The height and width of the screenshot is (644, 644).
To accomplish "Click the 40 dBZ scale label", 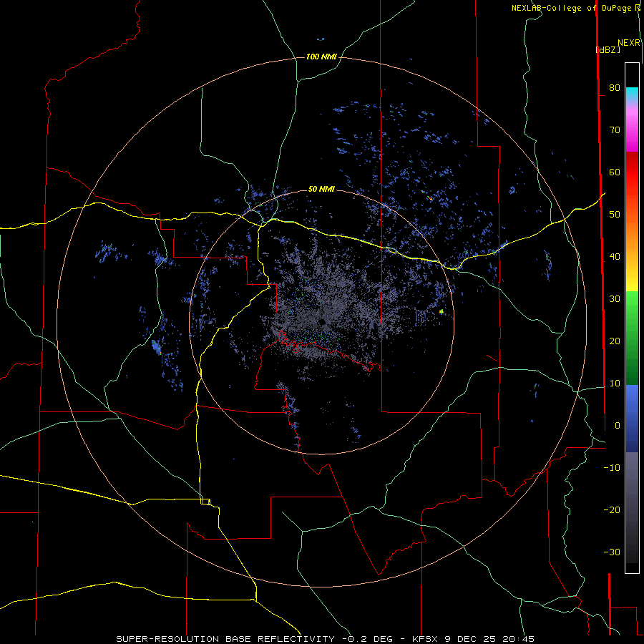I will [615, 257].
